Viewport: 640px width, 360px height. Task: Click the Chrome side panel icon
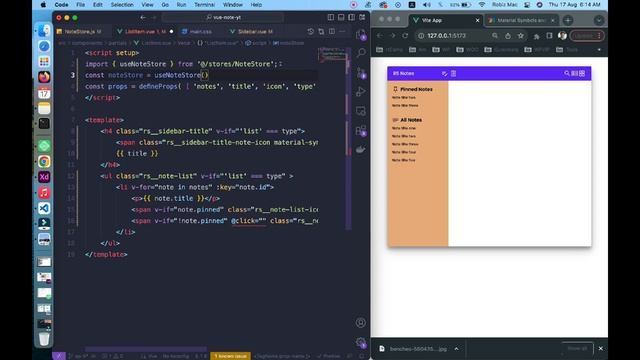pyautogui.click(x=549, y=36)
